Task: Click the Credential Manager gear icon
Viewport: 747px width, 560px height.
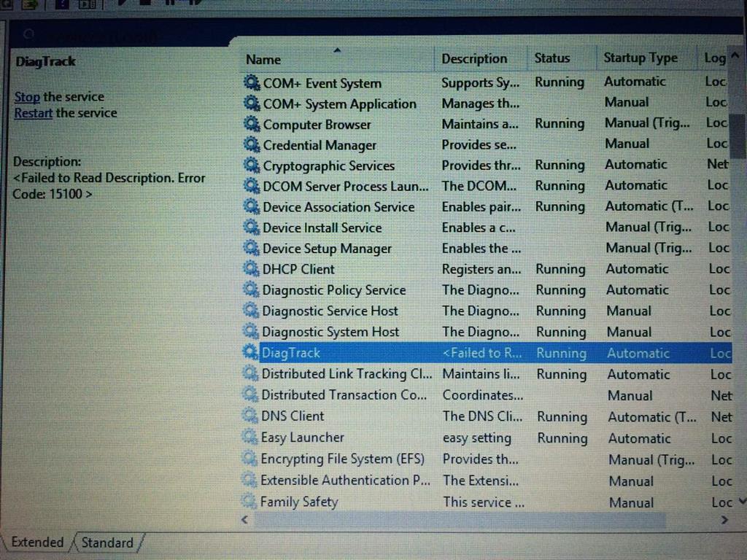Action: point(251,144)
